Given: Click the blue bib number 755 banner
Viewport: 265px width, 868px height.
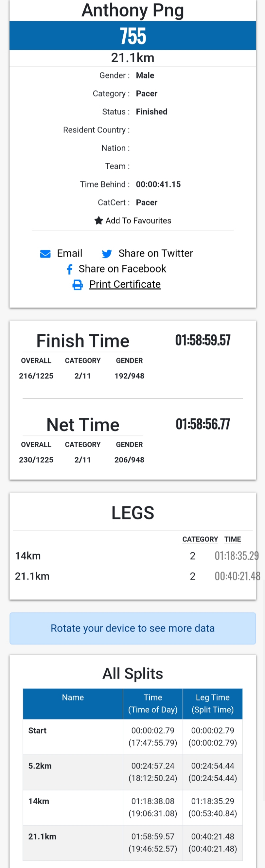Looking at the screenshot, I should pyautogui.click(x=132, y=36).
